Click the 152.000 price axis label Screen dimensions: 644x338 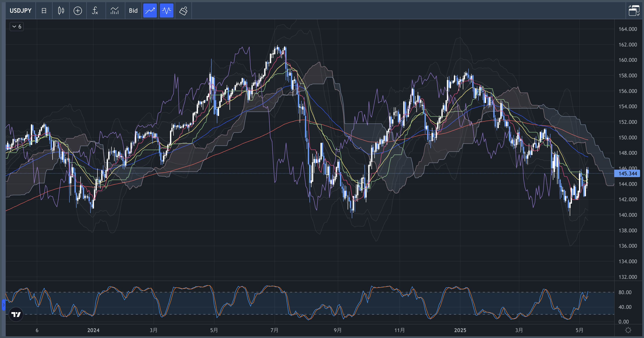628,122
